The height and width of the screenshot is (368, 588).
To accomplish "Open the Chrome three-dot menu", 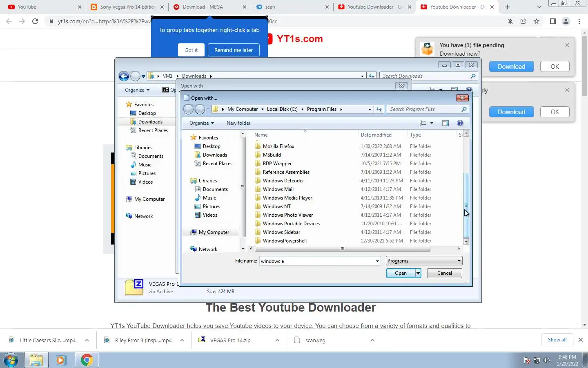I will (x=579, y=21).
